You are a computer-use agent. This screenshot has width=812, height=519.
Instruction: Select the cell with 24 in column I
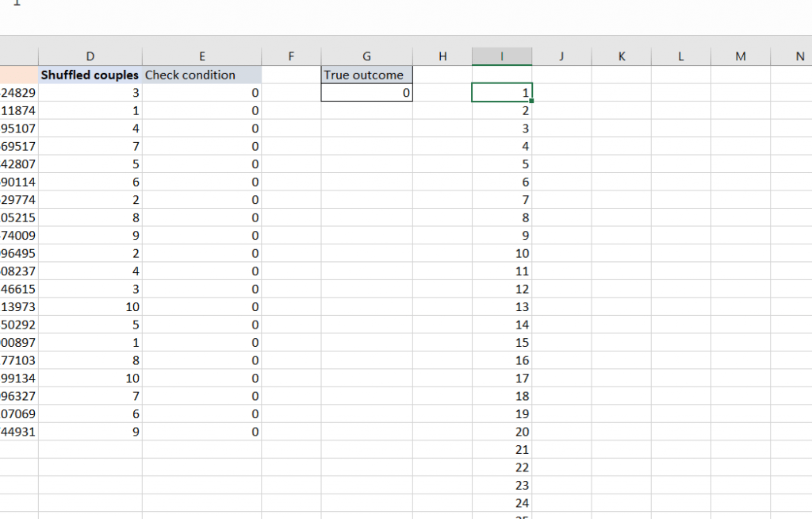pos(501,503)
